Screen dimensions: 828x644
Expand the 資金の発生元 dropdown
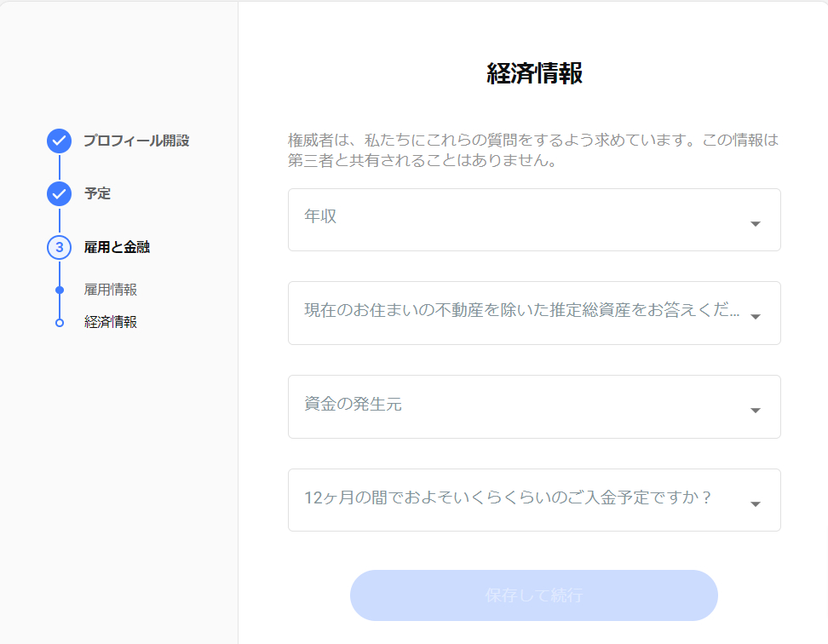click(534, 407)
